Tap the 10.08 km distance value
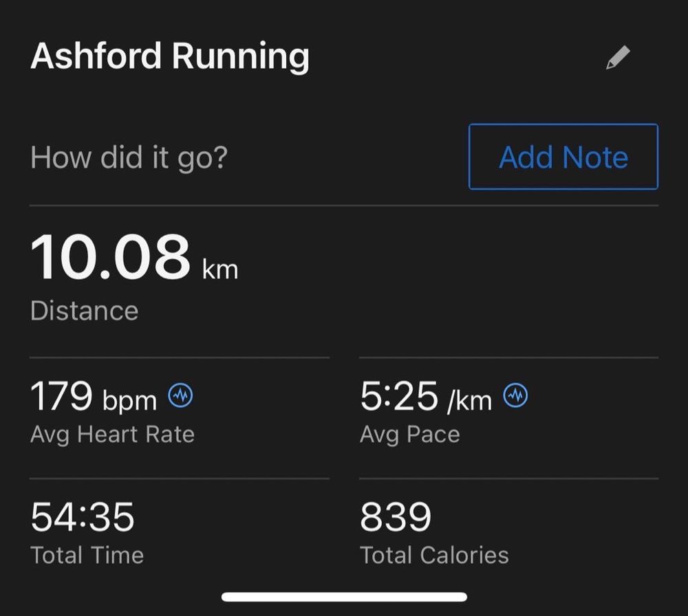Screen dimensions: 688x616 coord(134,257)
